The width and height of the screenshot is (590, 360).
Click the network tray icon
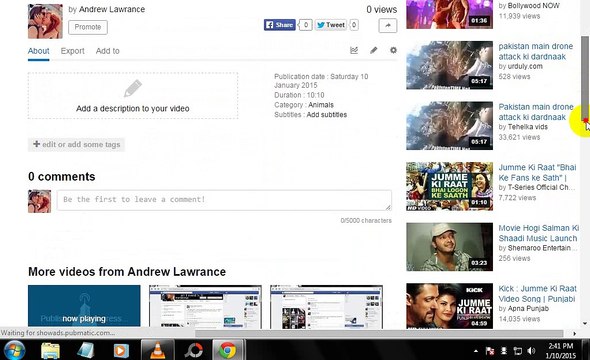point(518,351)
